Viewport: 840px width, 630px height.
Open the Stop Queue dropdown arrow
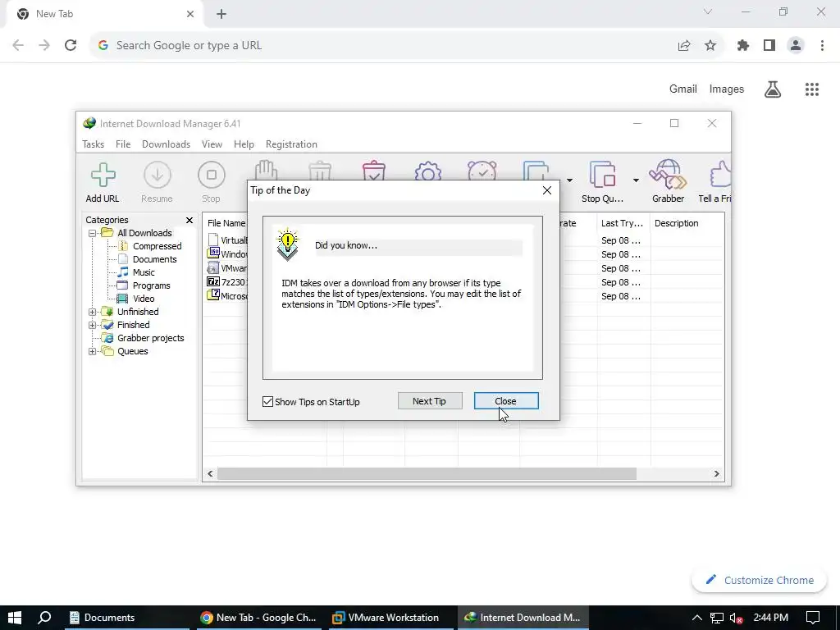tap(636, 180)
